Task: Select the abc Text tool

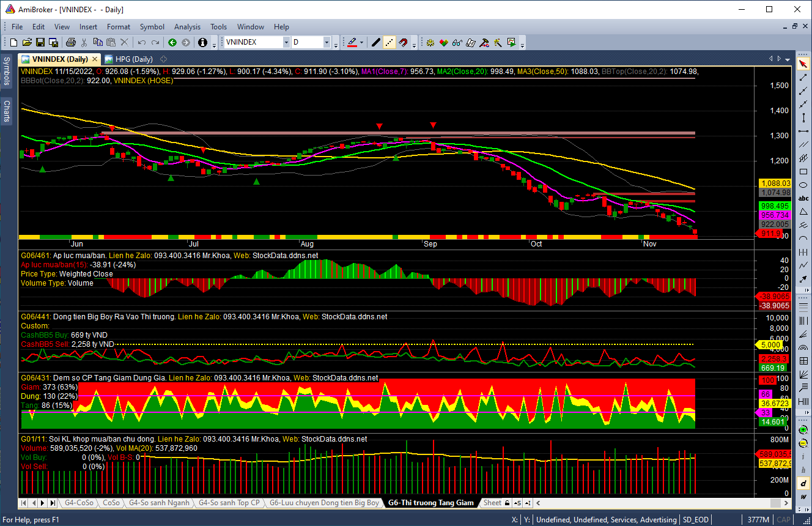Action: point(803,198)
